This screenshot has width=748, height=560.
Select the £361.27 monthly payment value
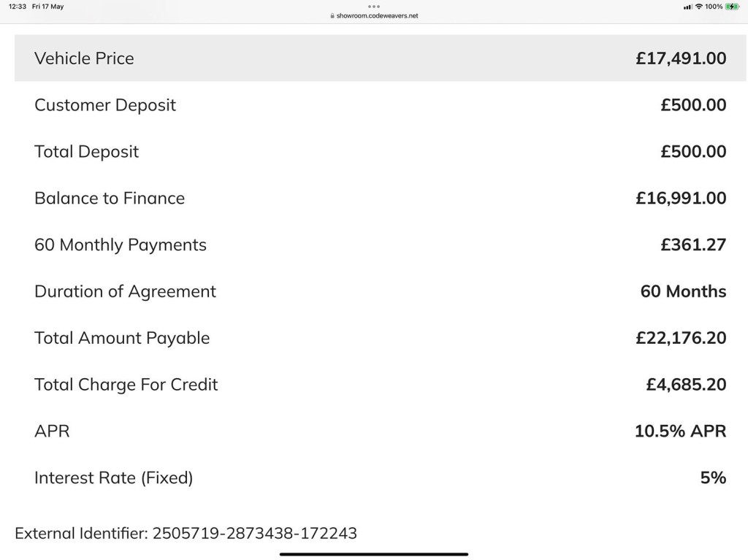pos(693,245)
